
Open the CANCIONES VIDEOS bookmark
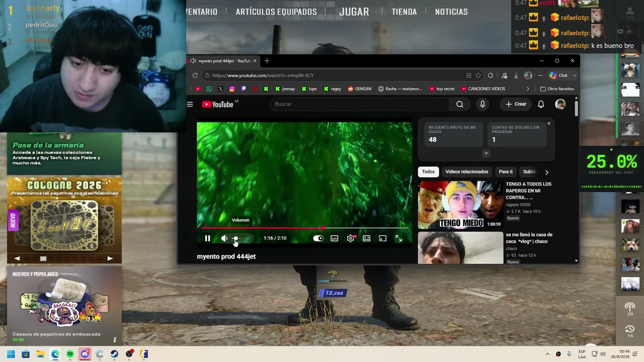(x=483, y=89)
